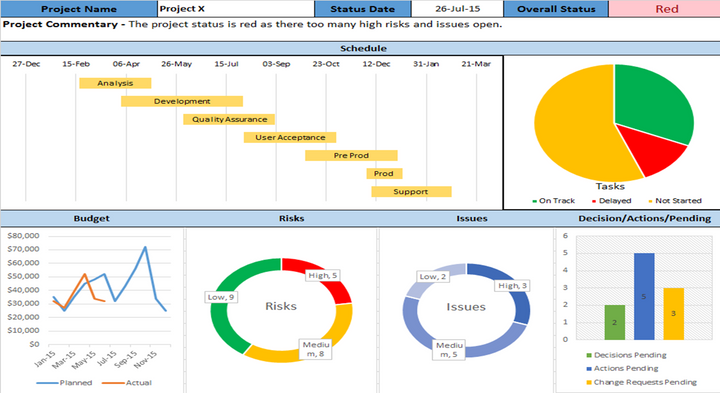Screen dimensions: 720x393
Task: Click the 15-Feb axis date label
Action: (x=76, y=64)
